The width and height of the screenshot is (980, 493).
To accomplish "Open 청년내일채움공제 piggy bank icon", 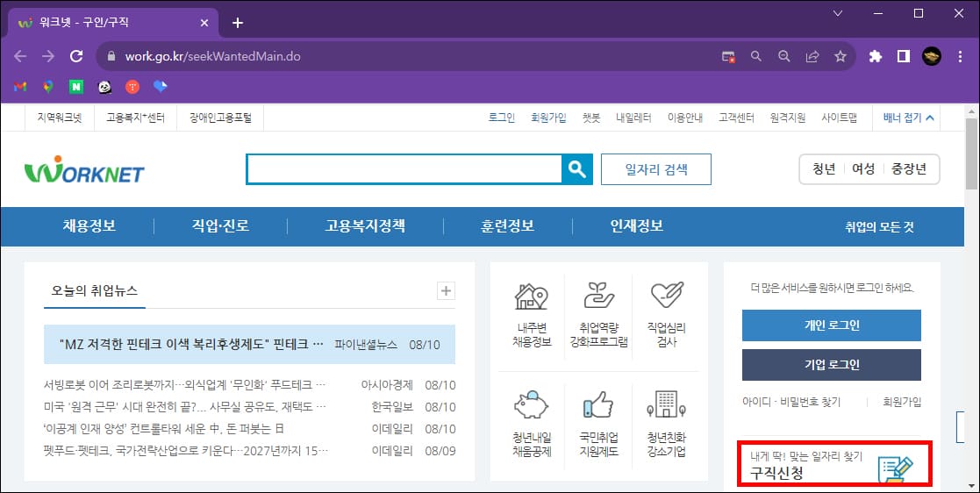I will click(x=532, y=405).
